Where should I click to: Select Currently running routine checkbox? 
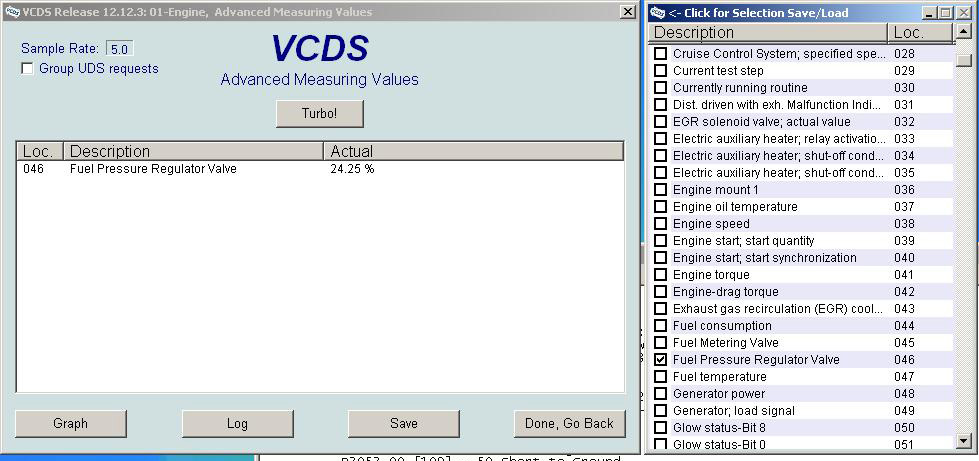tap(660, 87)
